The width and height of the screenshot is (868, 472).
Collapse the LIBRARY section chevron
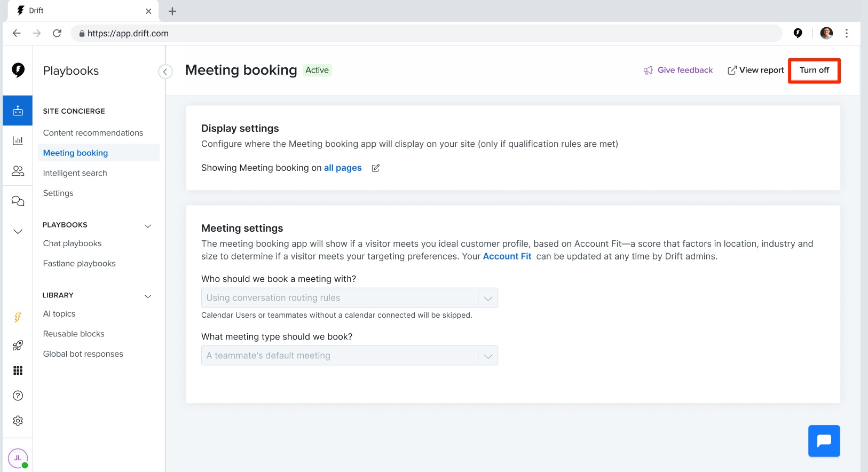[148, 296]
